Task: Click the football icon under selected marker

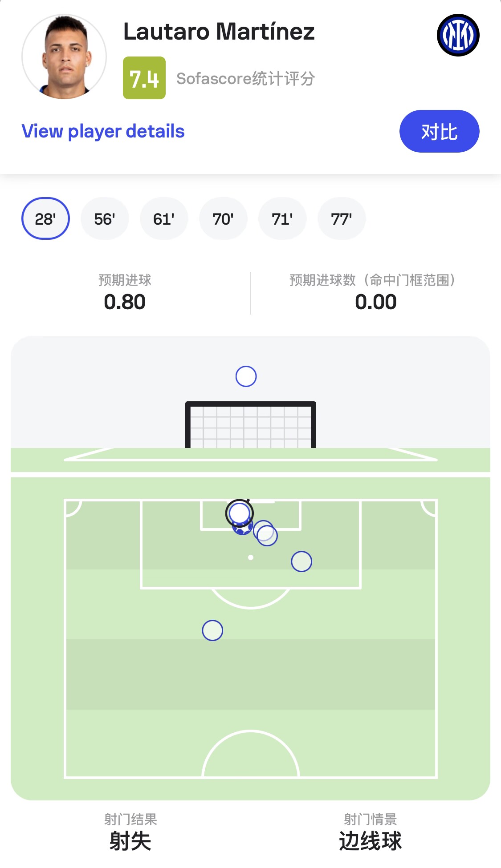Action: 243,531
